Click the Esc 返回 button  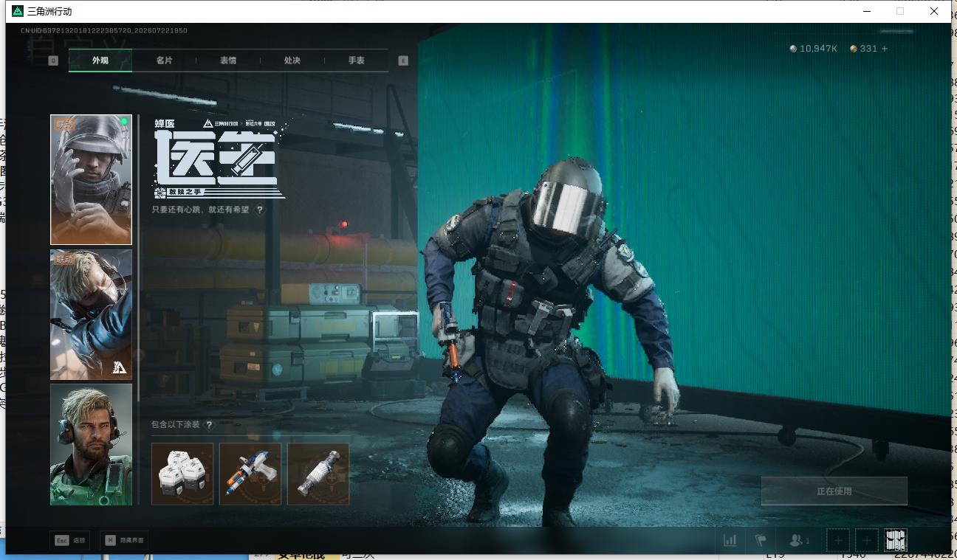click(x=70, y=540)
